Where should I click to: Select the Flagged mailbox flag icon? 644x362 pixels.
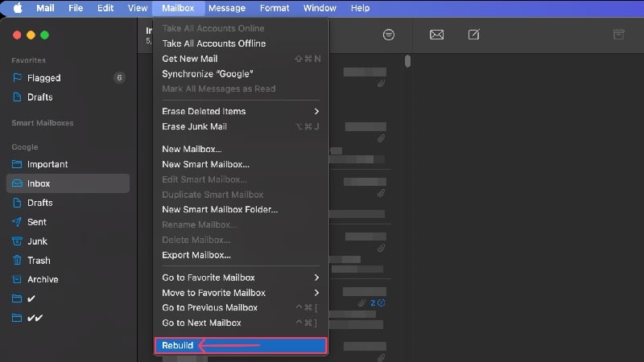(x=17, y=77)
